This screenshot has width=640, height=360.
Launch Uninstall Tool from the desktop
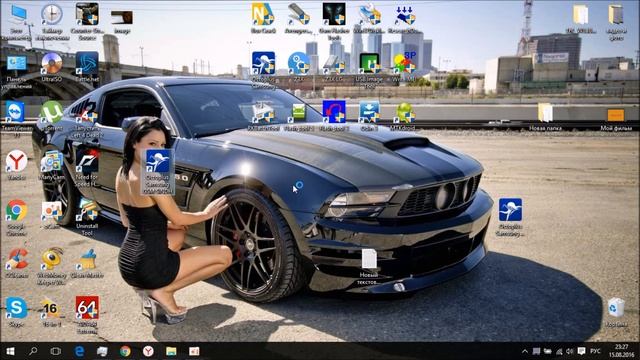(x=87, y=210)
